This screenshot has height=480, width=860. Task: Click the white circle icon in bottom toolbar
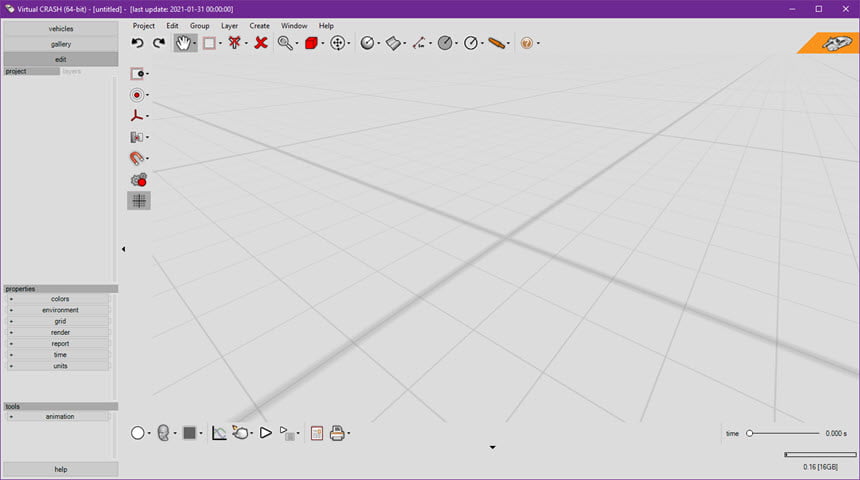pyautogui.click(x=138, y=433)
